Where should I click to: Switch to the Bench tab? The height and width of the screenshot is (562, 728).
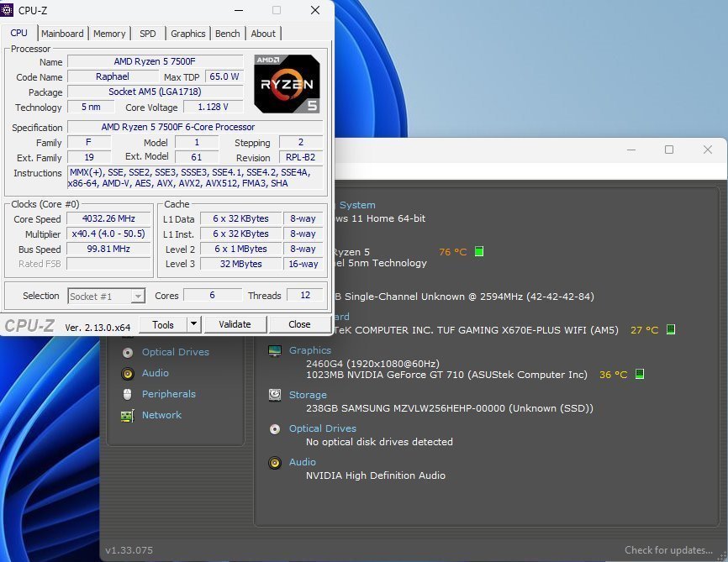coord(227,34)
